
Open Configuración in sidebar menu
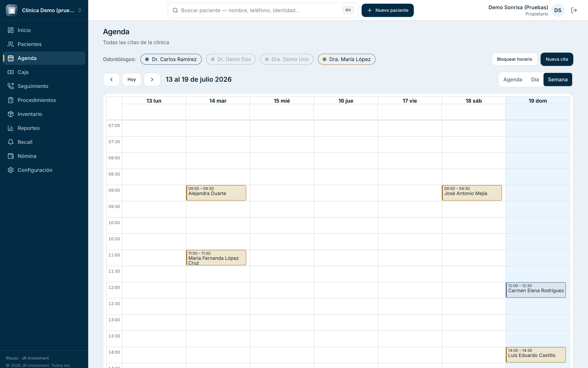click(x=44, y=170)
